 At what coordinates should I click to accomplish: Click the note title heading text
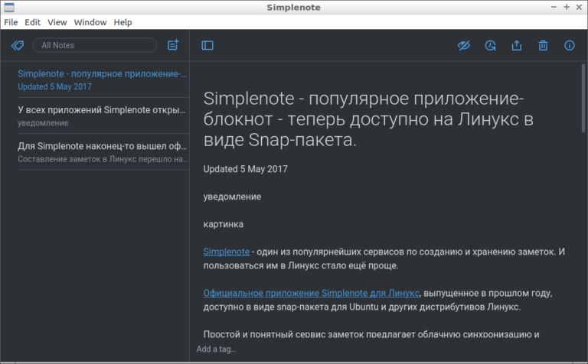click(368, 119)
